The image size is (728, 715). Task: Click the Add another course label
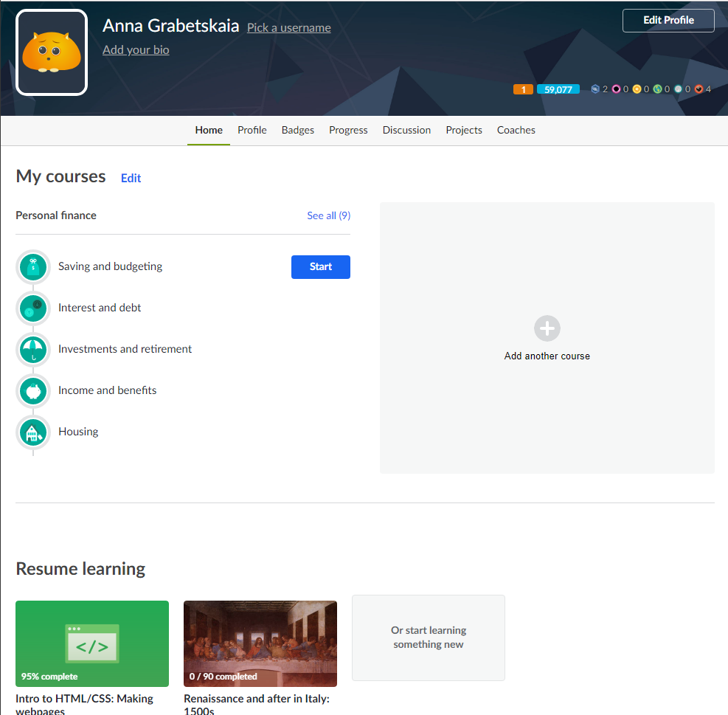pyautogui.click(x=547, y=356)
